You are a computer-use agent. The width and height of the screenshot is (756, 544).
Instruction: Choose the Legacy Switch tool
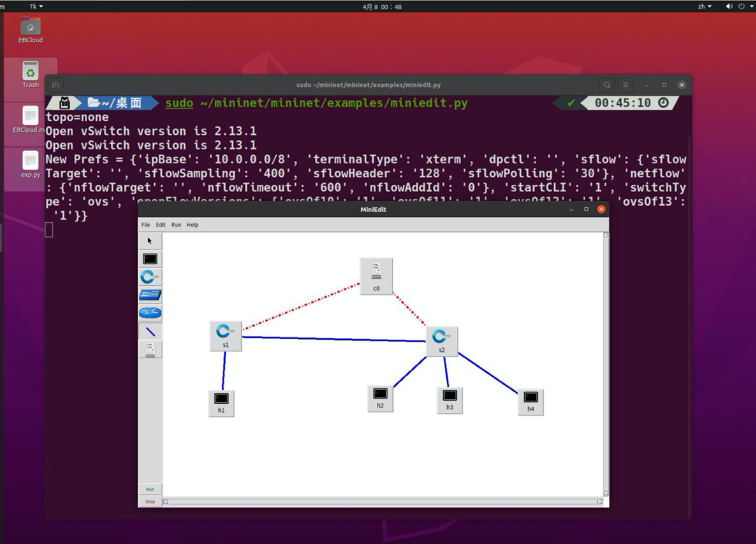coord(150,295)
